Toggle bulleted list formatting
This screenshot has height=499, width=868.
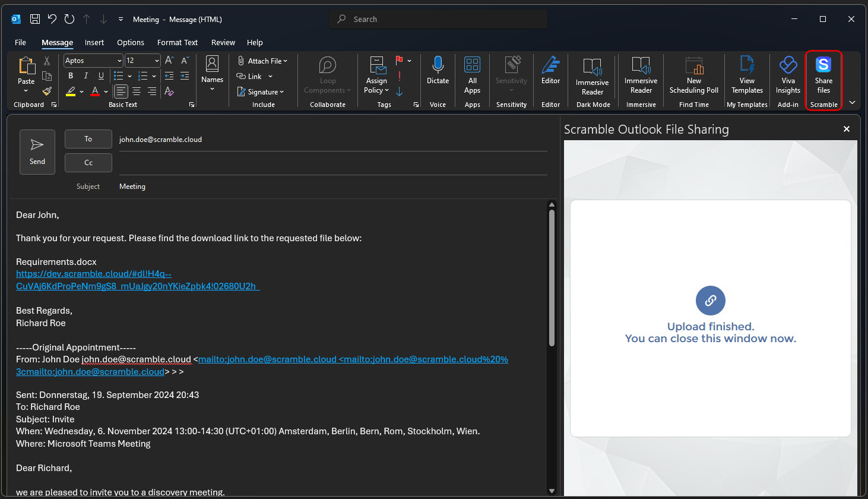point(118,76)
